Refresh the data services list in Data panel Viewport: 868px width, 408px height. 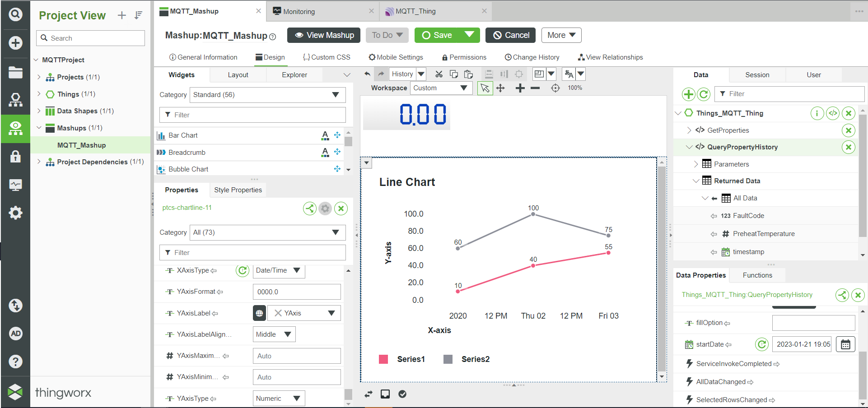coord(704,94)
